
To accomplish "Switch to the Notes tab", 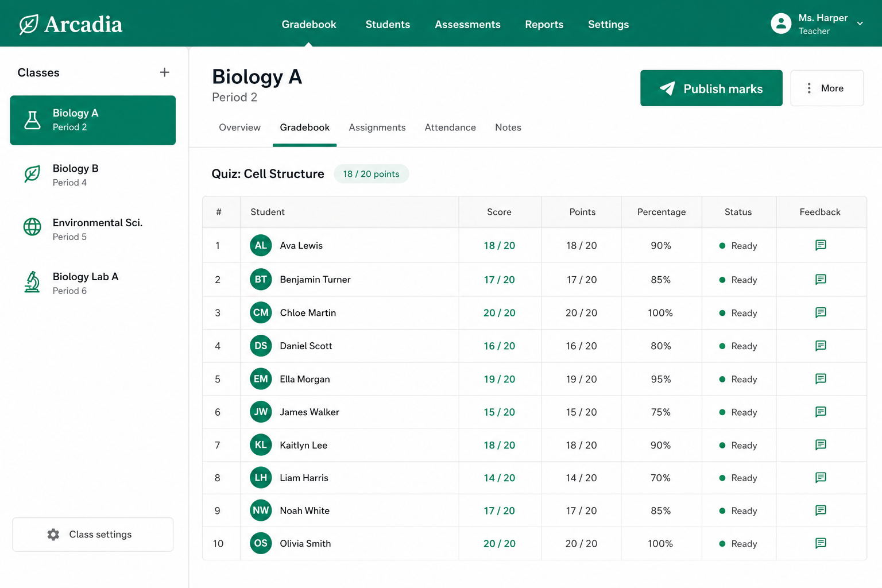I will [508, 127].
